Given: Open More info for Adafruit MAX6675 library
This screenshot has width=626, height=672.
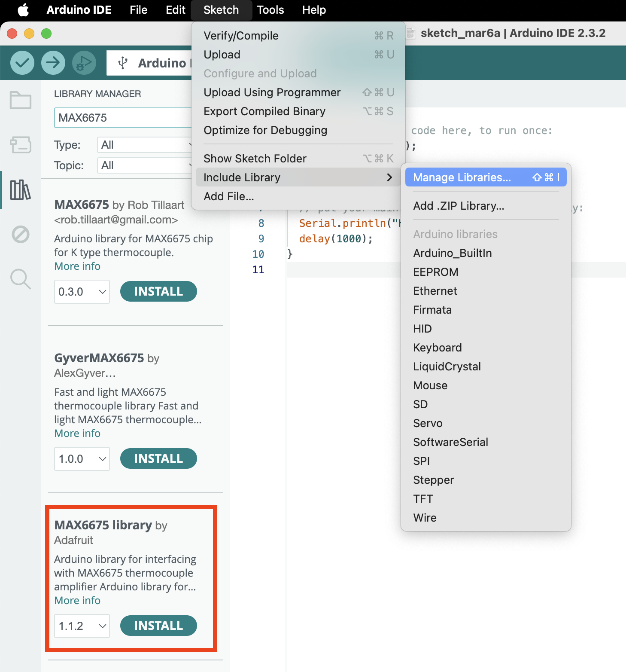Looking at the screenshot, I should pyautogui.click(x=77, y=601).
